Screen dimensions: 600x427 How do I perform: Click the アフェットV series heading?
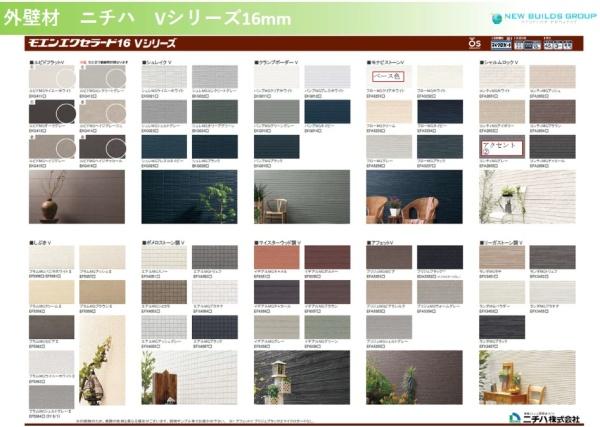tap(379, 243)
